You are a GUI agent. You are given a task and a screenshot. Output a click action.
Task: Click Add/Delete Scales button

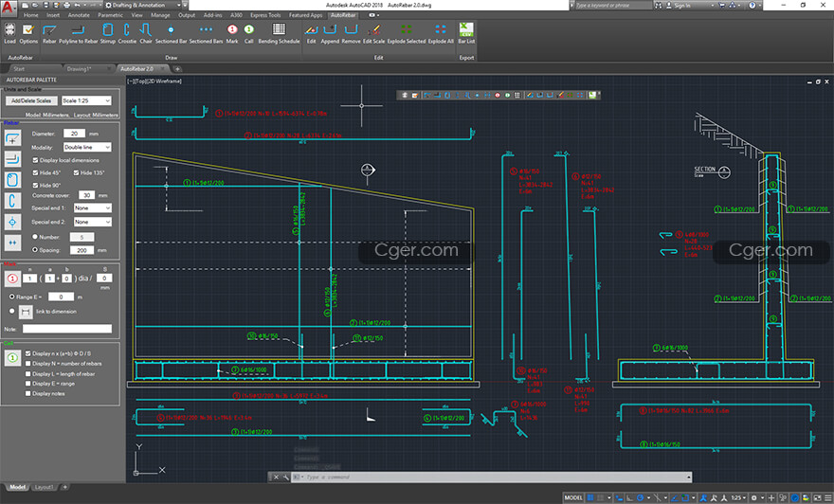point(31,100)
